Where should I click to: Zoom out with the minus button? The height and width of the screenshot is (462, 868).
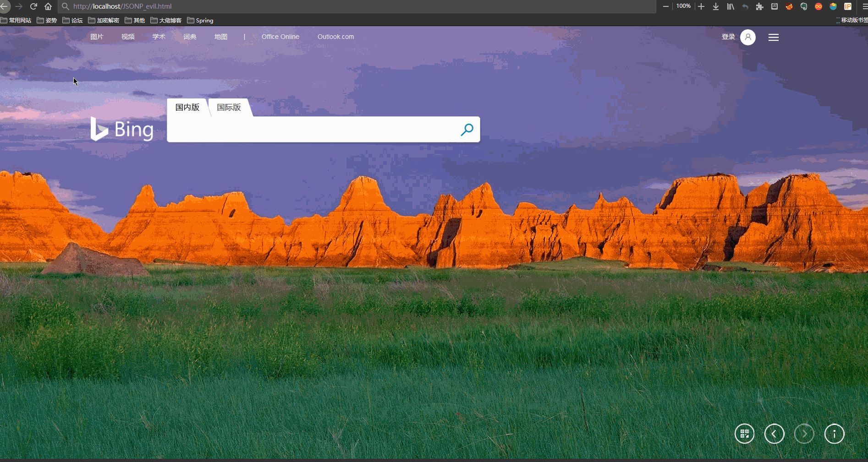pos(666,6)
